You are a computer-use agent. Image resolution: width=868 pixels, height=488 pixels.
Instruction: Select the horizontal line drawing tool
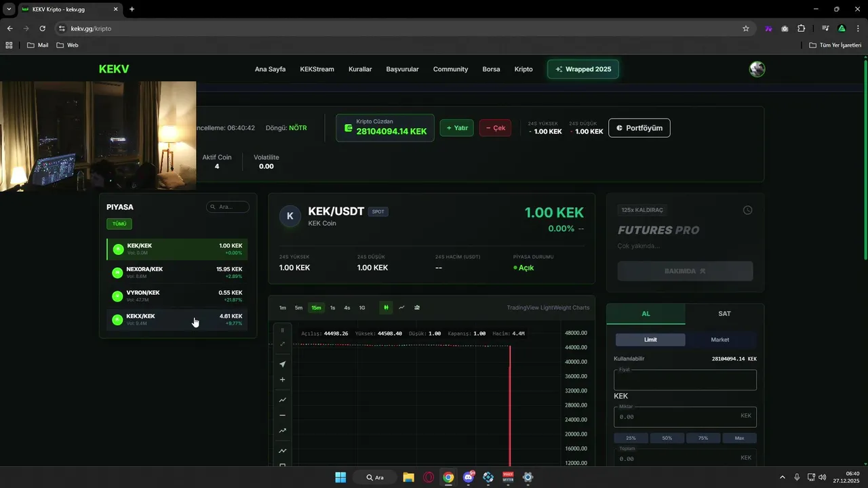[283, 415]
